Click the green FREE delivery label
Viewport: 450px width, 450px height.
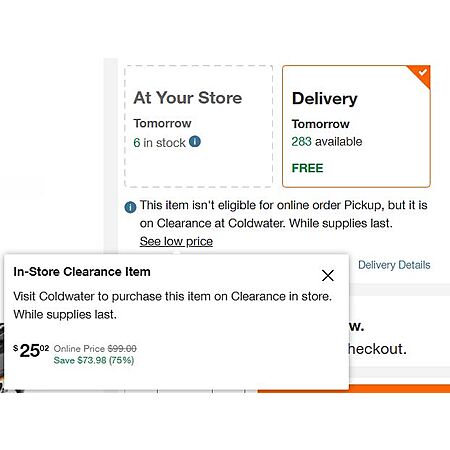point(307,168)
